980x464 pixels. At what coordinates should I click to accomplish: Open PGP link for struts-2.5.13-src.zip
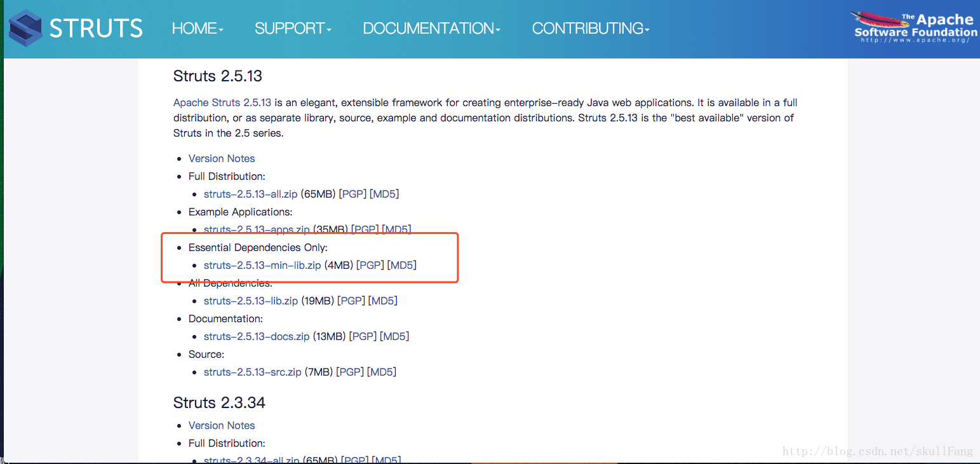[x=351, y=372]
